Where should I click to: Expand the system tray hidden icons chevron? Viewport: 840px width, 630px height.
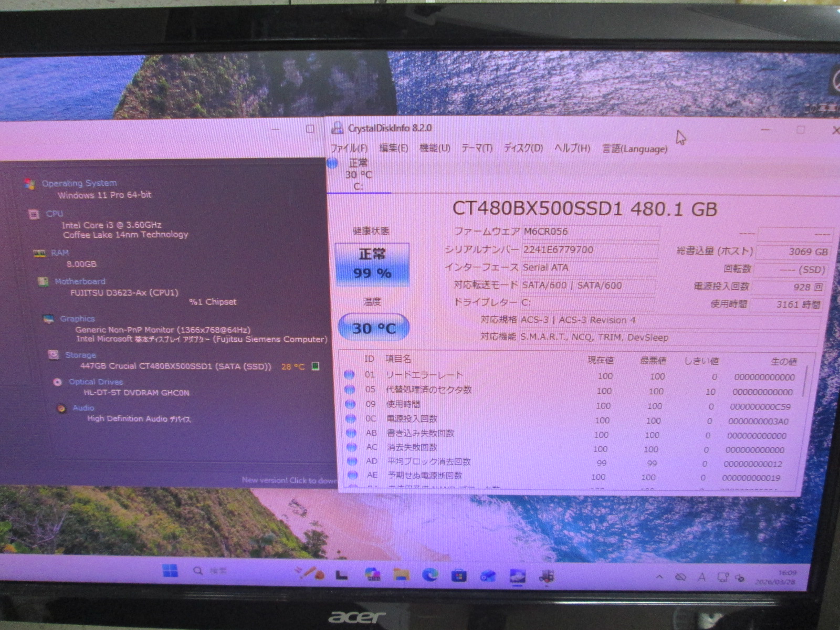(659, 577)
